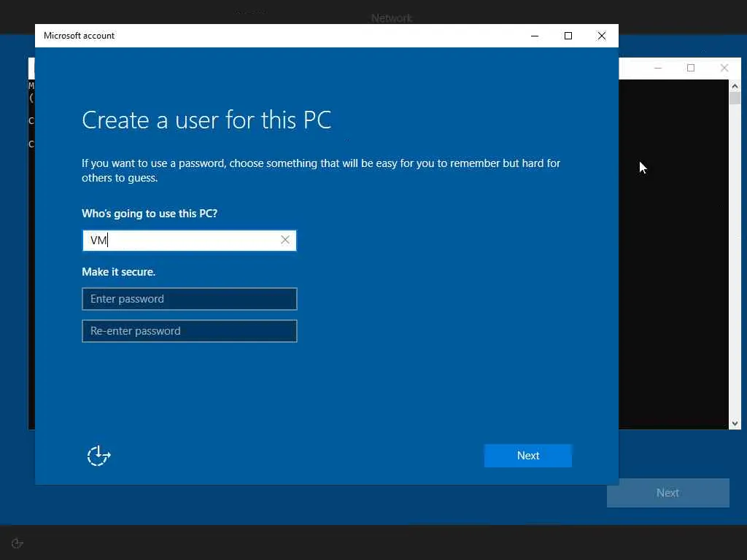Click the Ease of Access icon in the dialog
Image resolution: width=747 pixels, height=560 pixels.
98,456
